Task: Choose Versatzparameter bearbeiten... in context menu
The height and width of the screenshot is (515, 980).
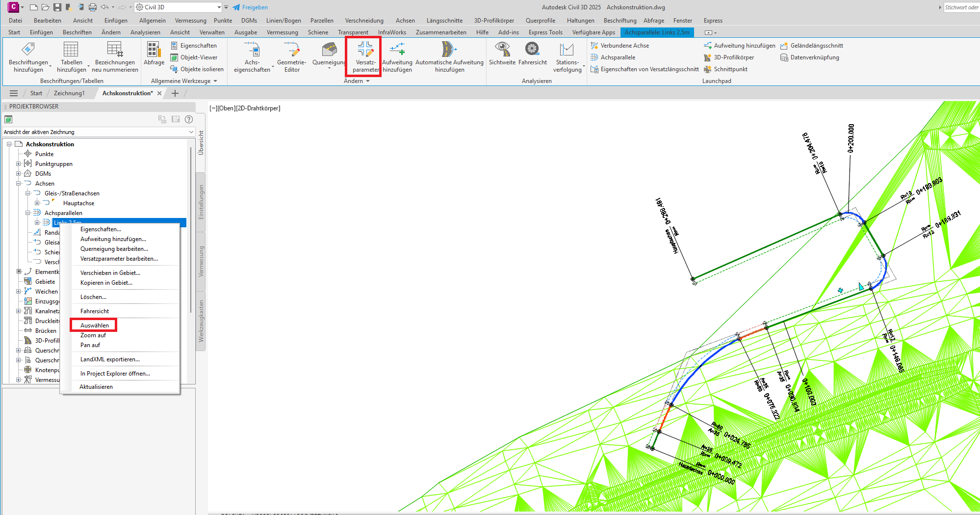Action: coord(119,259)
